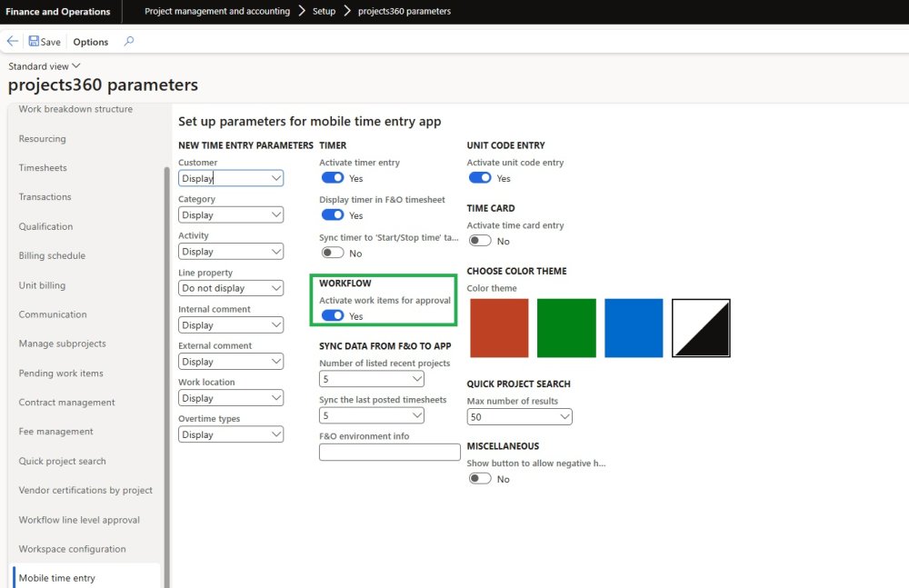Image resolution: width=909 pixels, height=588 pixels.
Task: Open the Line property dropdown
Action: [x=231, y=287]
